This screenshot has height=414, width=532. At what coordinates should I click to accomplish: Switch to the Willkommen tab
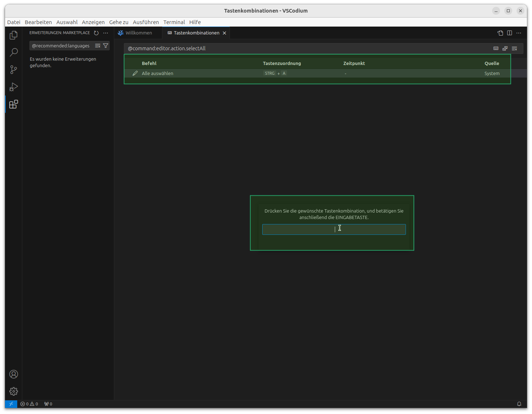pos(138,33)
